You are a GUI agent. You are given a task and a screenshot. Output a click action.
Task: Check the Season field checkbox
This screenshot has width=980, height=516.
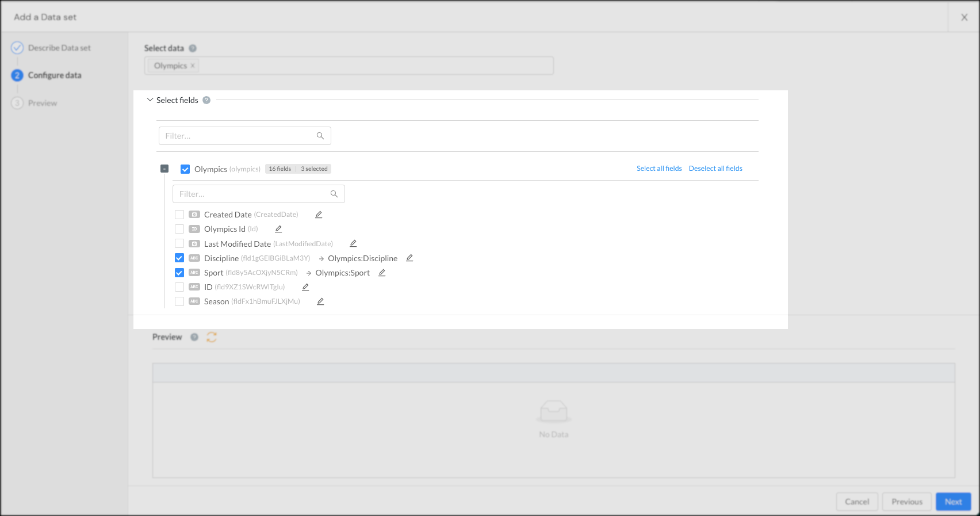pyautogui.click(x=179, y=301)
